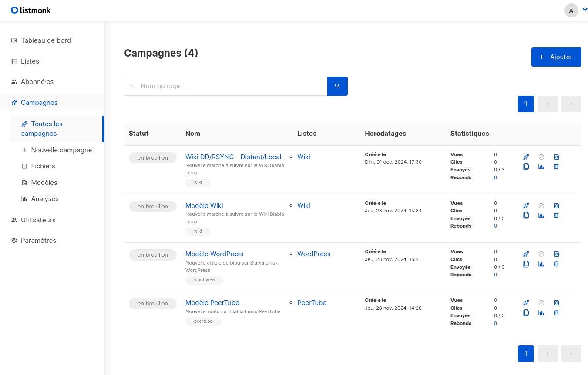Click the cancel icon in Modèle Wiki row
The image size is (588, 375).
(541, 206)
